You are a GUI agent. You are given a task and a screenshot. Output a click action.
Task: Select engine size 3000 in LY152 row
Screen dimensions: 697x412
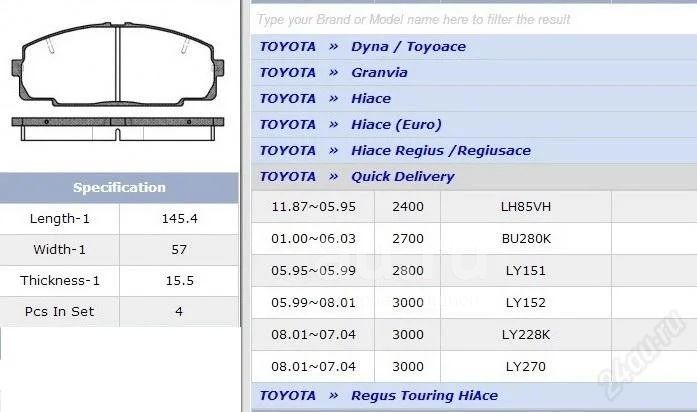408,303
